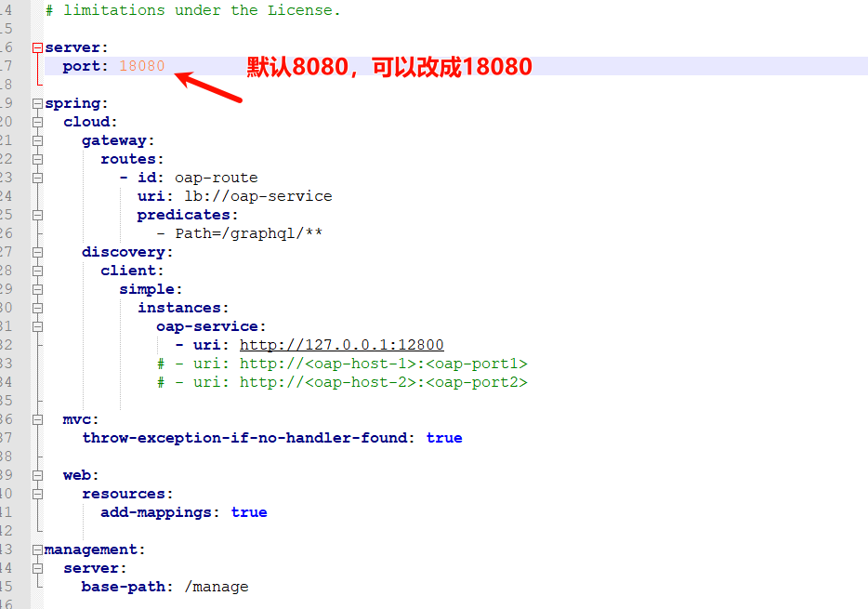Viewport: 868px width, 609px height.
Task: Collapse the spring section fold marker
Action: [x=37, y=103]
